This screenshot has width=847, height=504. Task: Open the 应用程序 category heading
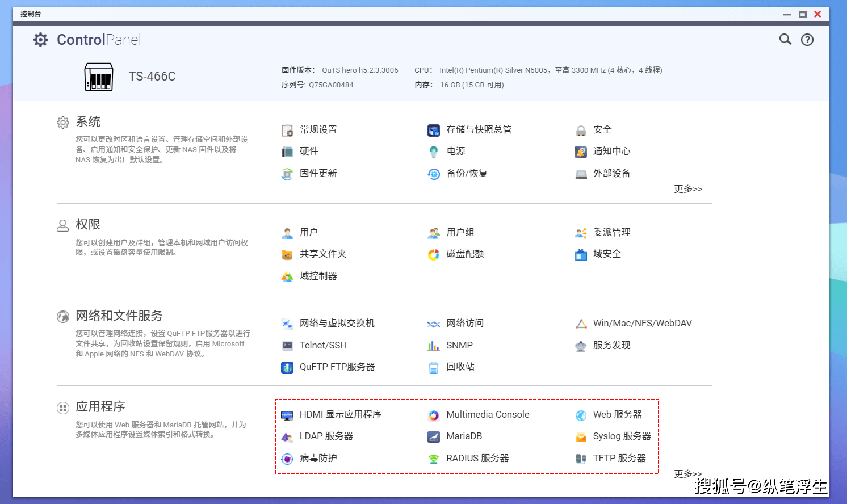(x=100, y=407)
